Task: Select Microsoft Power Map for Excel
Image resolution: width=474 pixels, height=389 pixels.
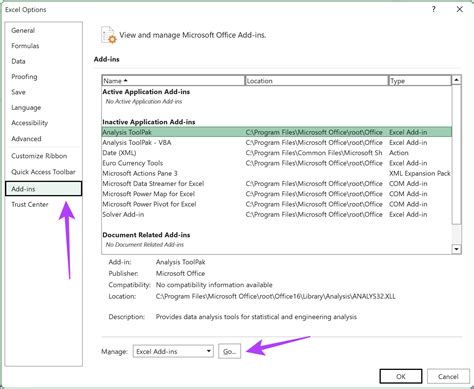Action: click(x=277, y=194)
